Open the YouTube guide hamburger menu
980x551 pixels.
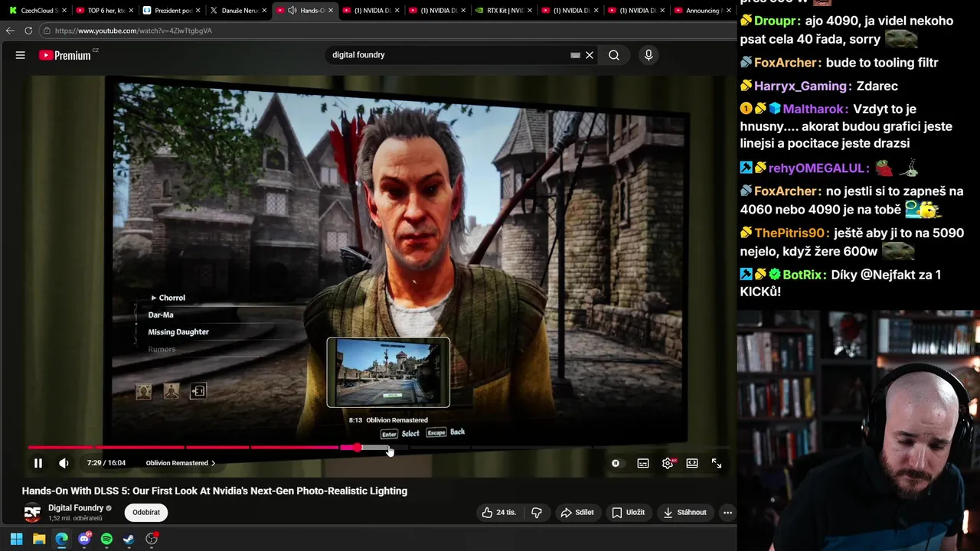21,55
